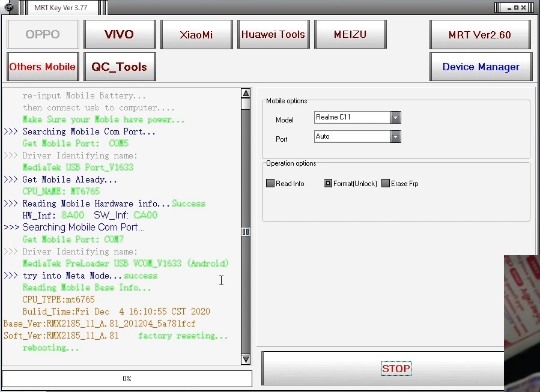540x392 pixels.
Task: Select 'then connect usb to computer....' line
Action: 99,107
